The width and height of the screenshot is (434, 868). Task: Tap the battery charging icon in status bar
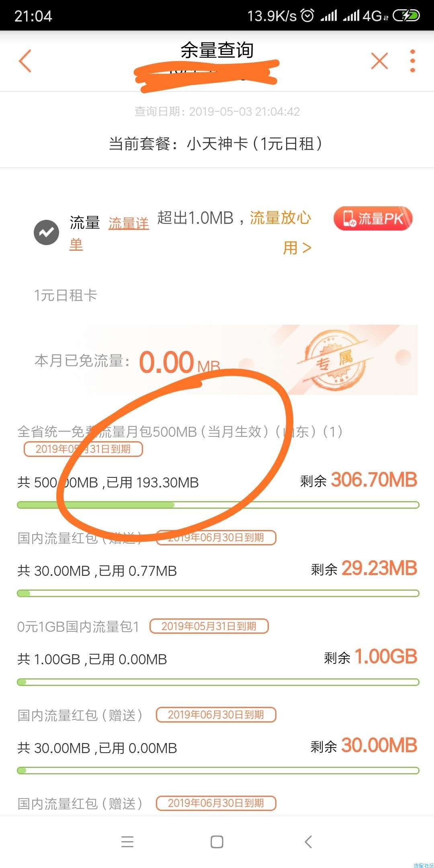click(406, 16)
